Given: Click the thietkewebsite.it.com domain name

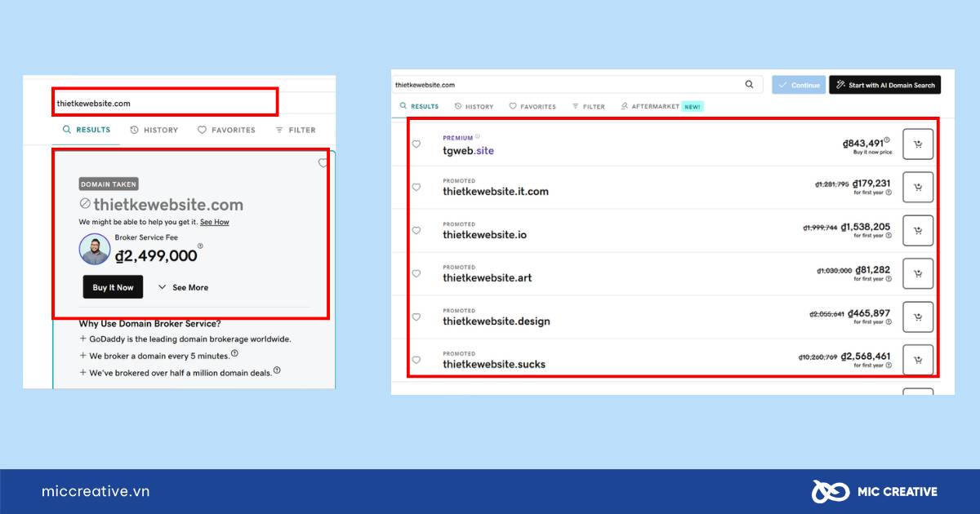Looking at the screenshot, I should tap(496, 192).
